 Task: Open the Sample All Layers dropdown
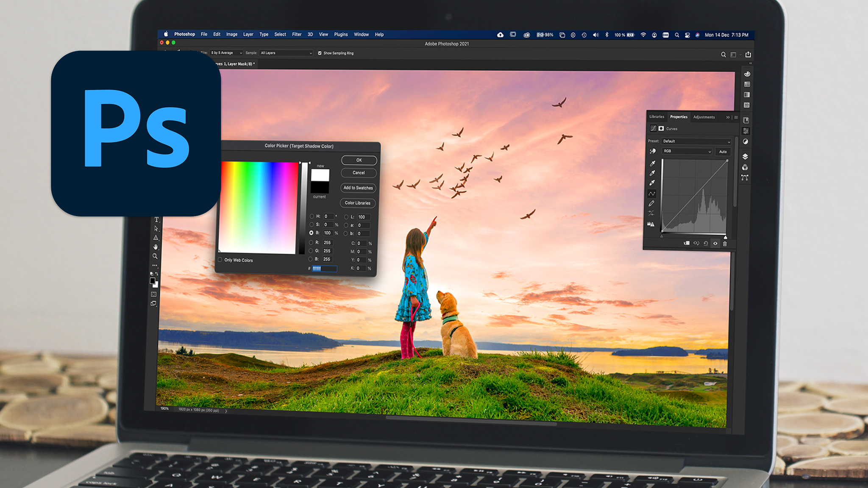click(286, 53)
